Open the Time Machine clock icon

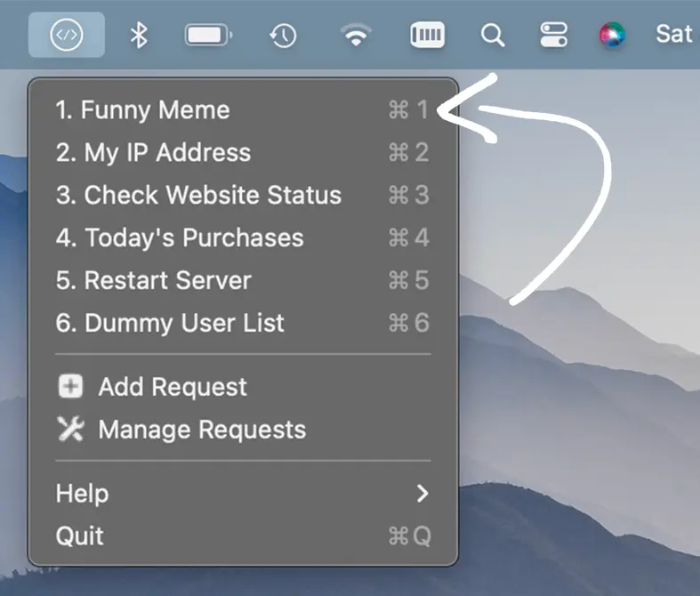tap(283, 36)
